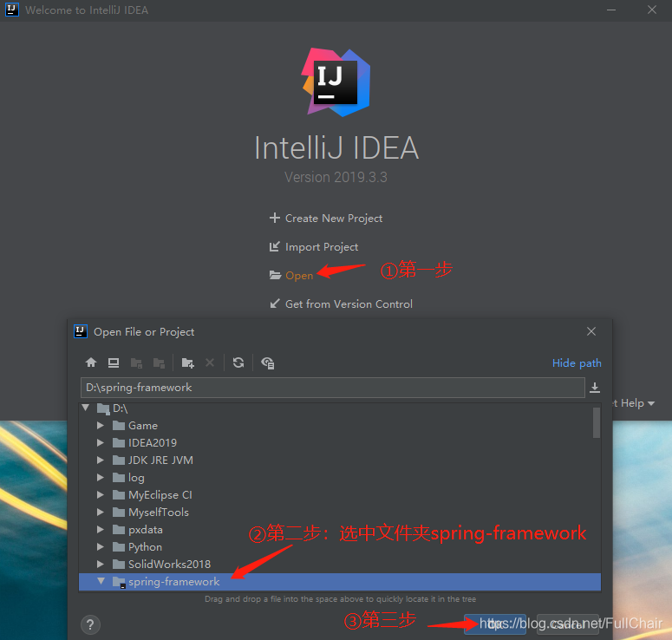
Task: Toggle show hidden files and directories icon
Action: pyautogui.click(x=267, y=363)
